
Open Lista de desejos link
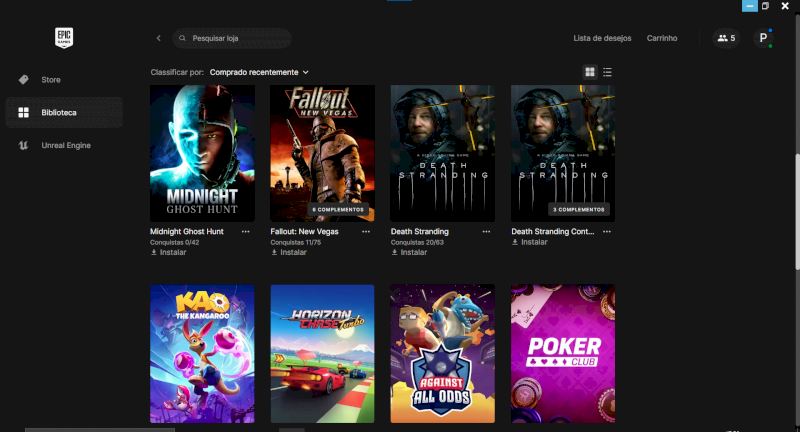(602, 38)
